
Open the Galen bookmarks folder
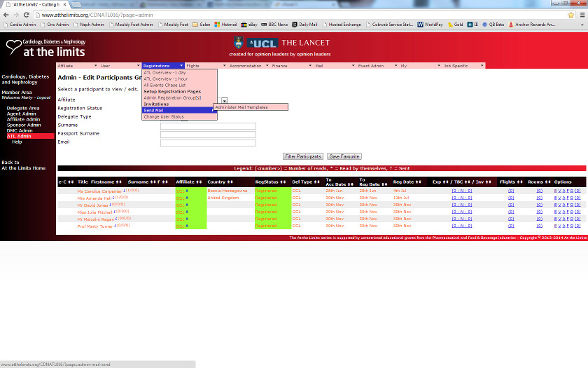click(x=202, y=25)
